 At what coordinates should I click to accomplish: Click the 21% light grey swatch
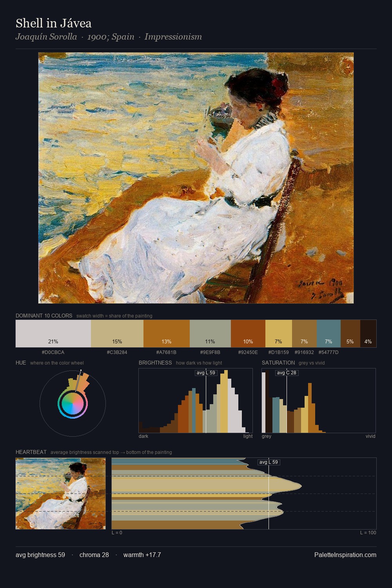(x=53, y=334)
